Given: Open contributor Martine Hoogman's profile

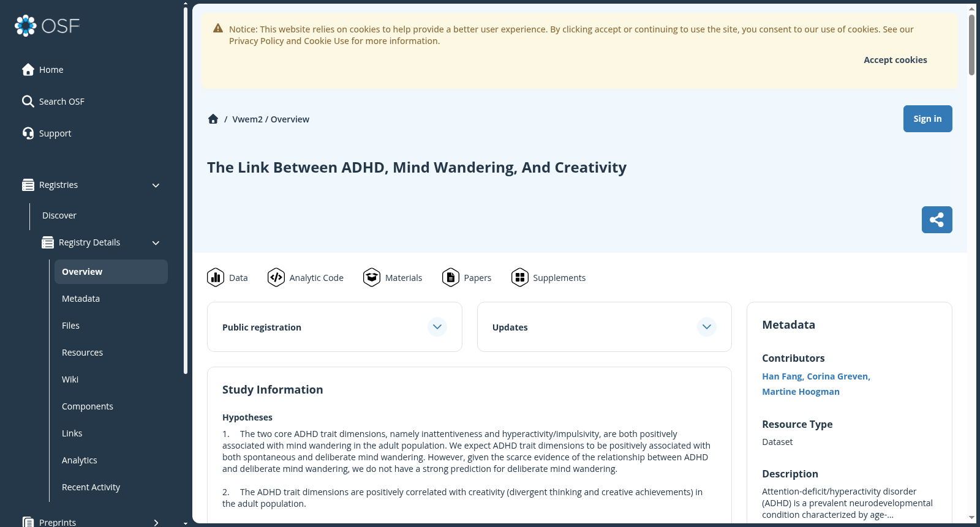Looking at the screenshot, I should [801, 392].
